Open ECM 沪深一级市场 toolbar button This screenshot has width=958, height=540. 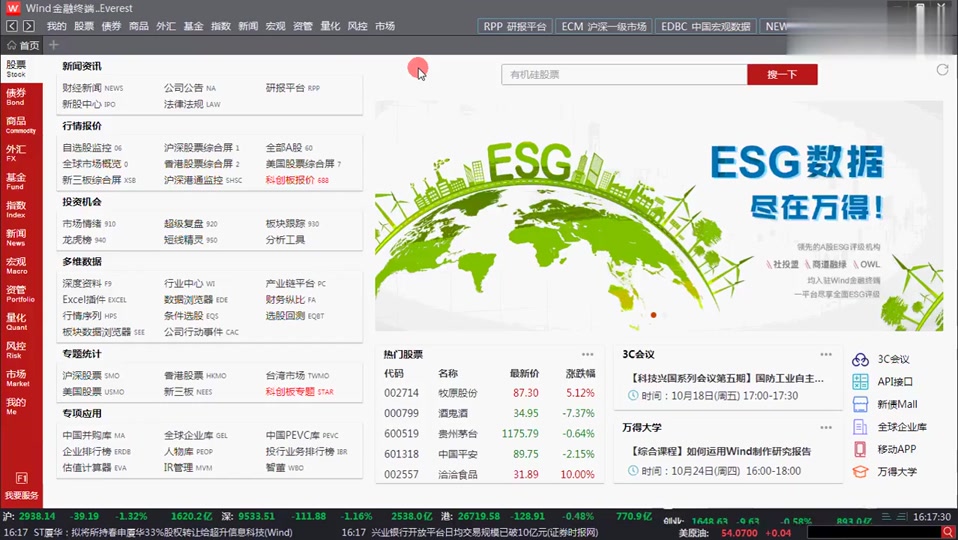click(604, 26)
